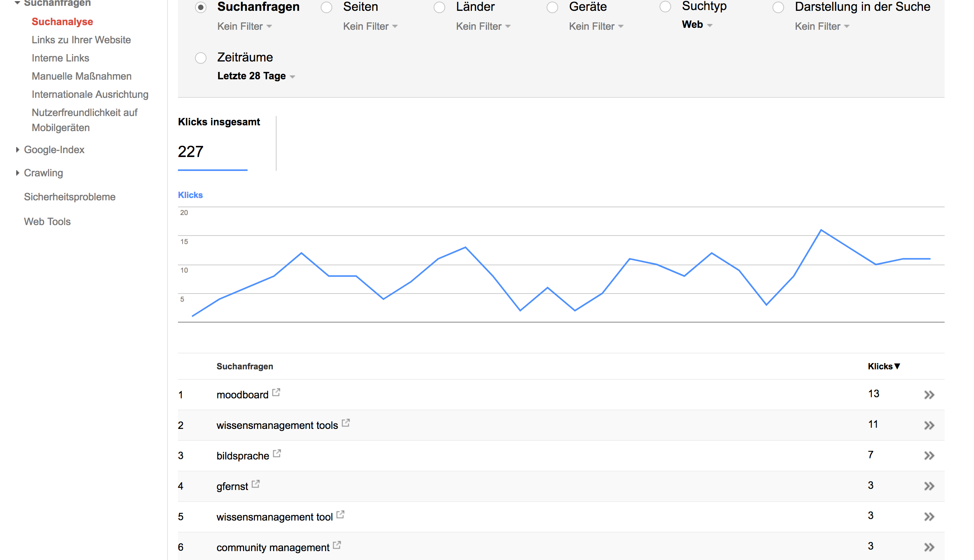Viewport: 974px width, 560px height.
Task: Open Links zu Ihrer Website menu item
Action: 81,40
